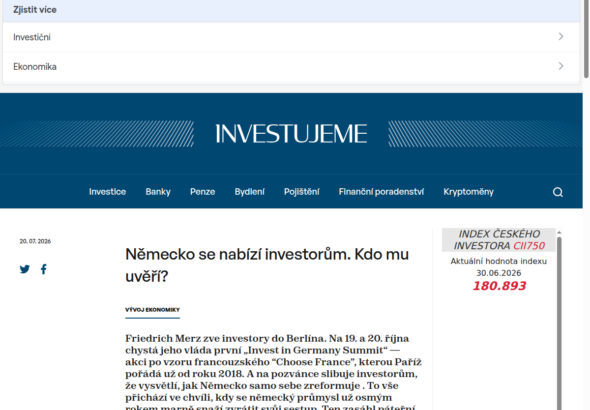Click the index date 30.06.2026
This screenshot has width=590, height=410.
click(x=499, y=273)
